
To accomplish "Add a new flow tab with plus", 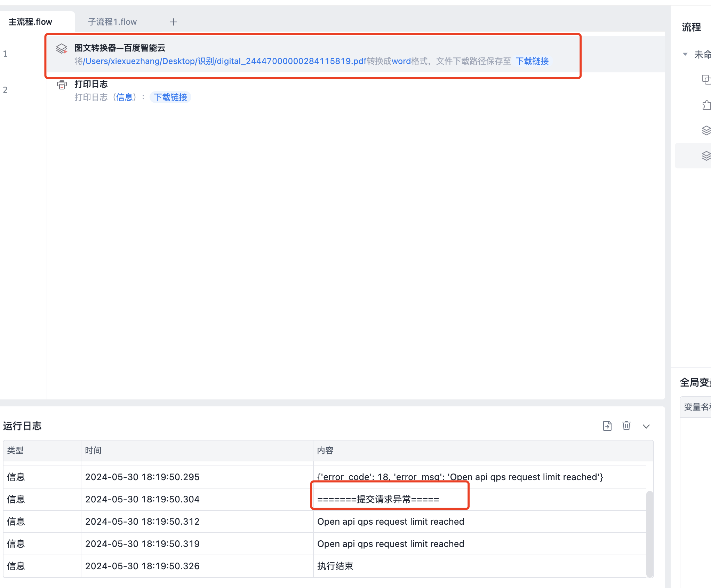I will tap(174, 22).
